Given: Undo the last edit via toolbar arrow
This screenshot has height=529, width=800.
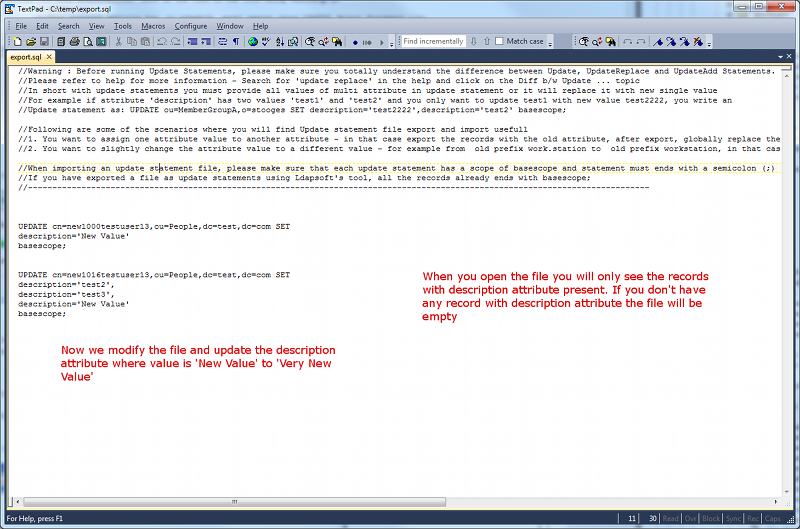Looking at the screenshot, I should point(162,42).
